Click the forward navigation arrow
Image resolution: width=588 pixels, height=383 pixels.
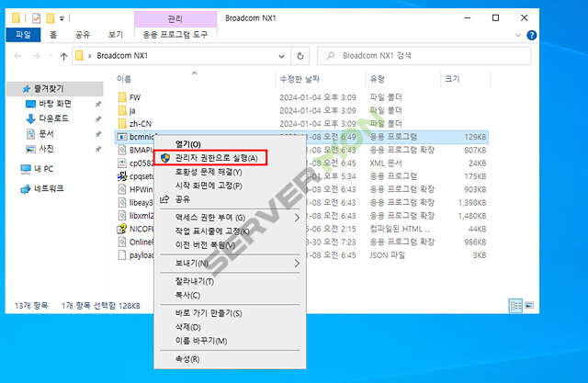point(36,56)
